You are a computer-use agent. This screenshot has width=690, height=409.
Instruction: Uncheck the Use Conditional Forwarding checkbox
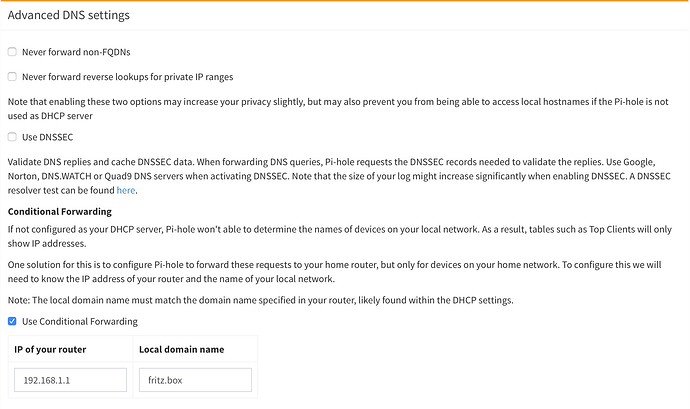(x=12, y=321)
